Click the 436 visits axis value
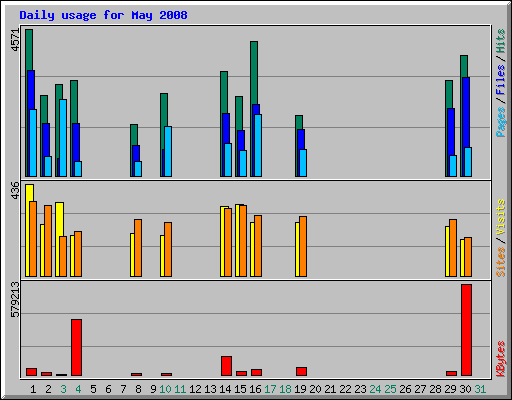512x400 pixels. 15,190
